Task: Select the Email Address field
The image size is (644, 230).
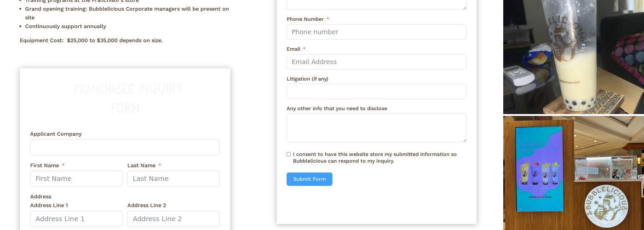Action: point(376,62)
